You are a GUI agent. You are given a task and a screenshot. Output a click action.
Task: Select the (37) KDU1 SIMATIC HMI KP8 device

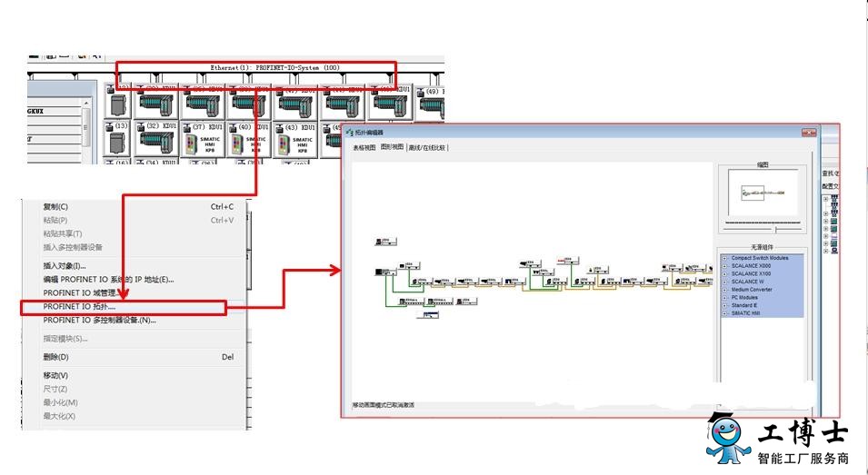pos(203,139)
